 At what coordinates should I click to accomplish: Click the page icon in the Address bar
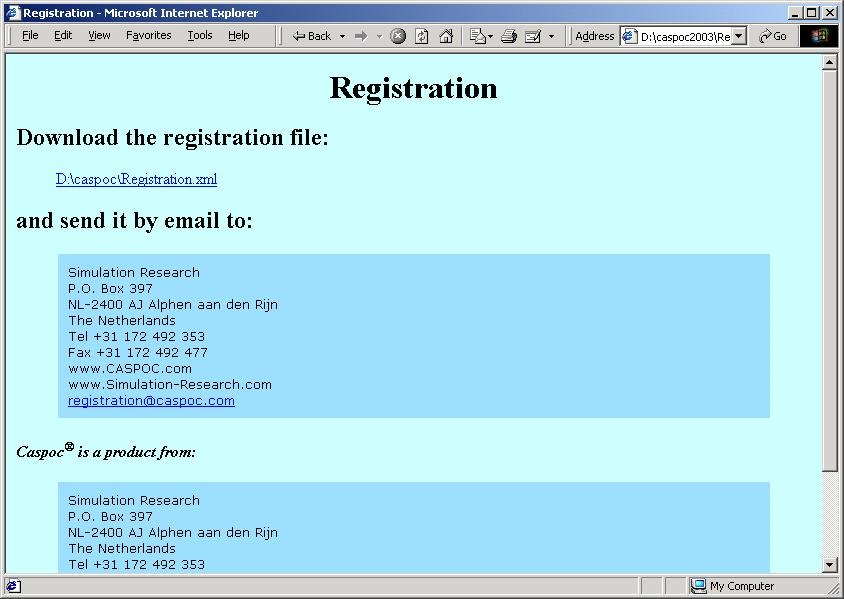(x=629, y=36)
